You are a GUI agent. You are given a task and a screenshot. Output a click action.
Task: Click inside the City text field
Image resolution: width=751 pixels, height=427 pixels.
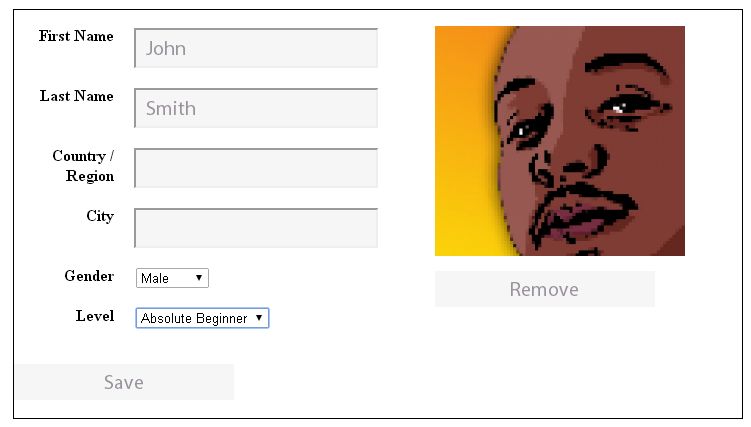256,228
